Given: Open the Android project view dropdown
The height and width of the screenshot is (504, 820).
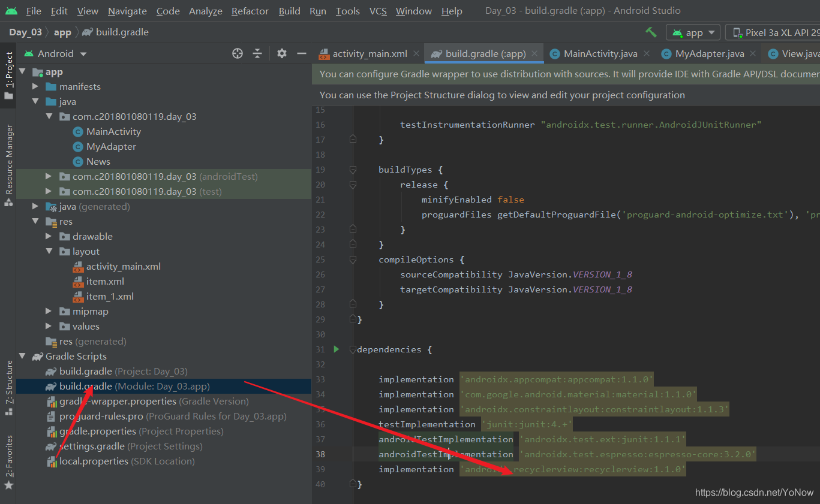Looking at the screenshot, I should 55,53.
